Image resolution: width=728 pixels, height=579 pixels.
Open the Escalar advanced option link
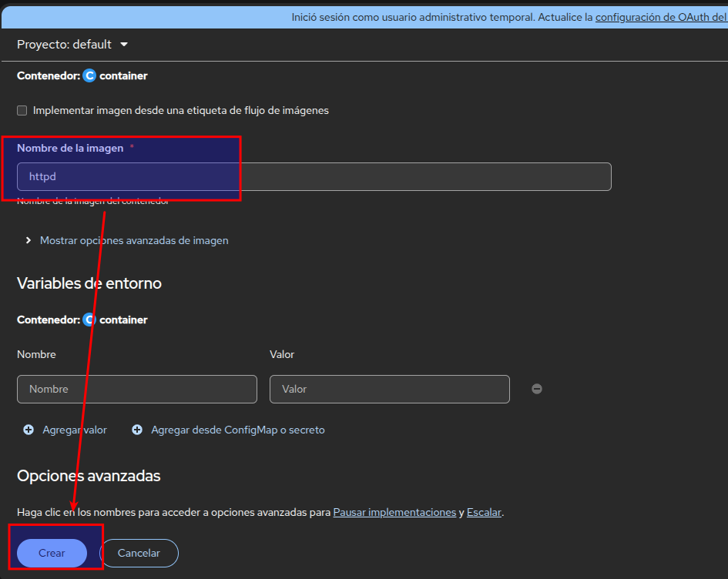pos(484,512)
